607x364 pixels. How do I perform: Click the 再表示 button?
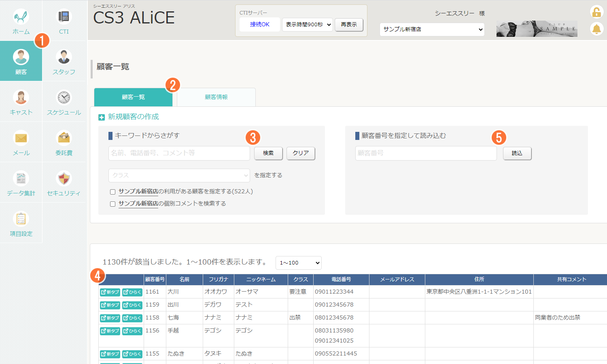point(349,24)
